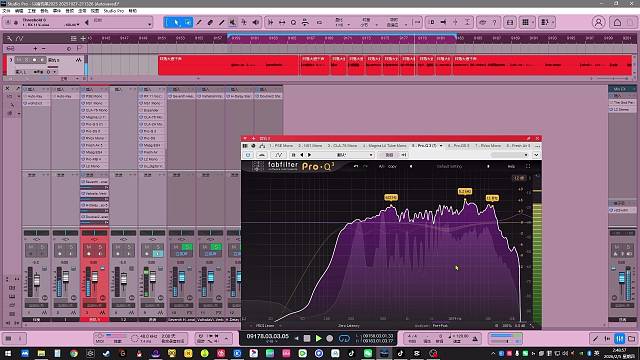Select the listen speaker tool
This screenshot has height=360, width=640.
[x=256, y=22]
